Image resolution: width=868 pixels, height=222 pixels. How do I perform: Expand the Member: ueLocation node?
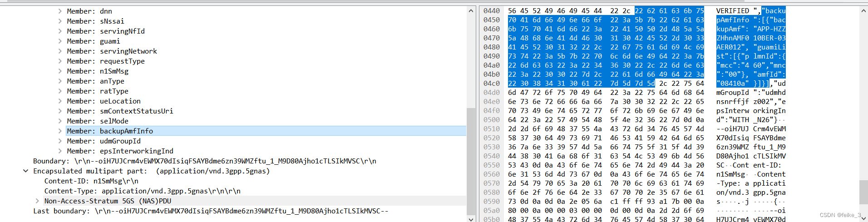tap(60, 101)
